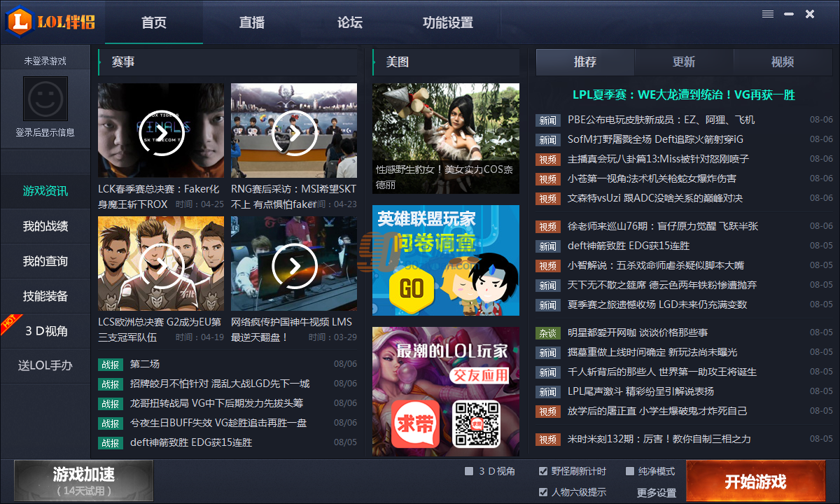Switch to the 视频 news tab
Viewport: 840px width, 504px height.
tap(783, 62)
